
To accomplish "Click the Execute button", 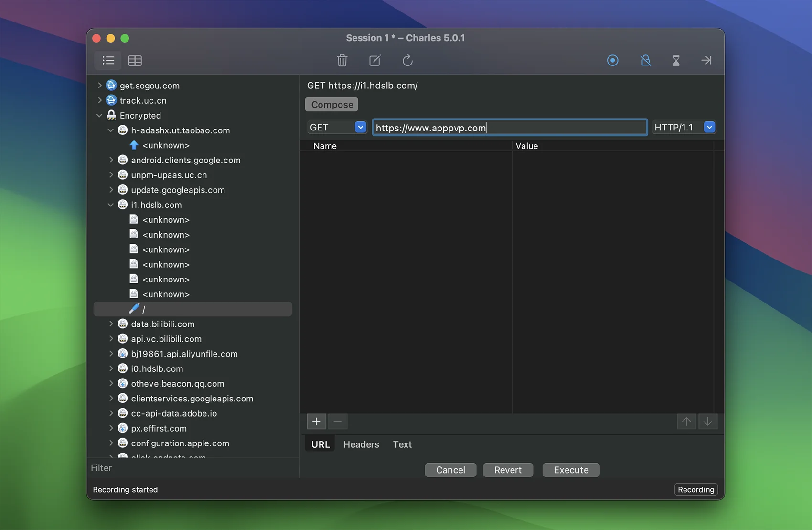I will tap(571, 470).
